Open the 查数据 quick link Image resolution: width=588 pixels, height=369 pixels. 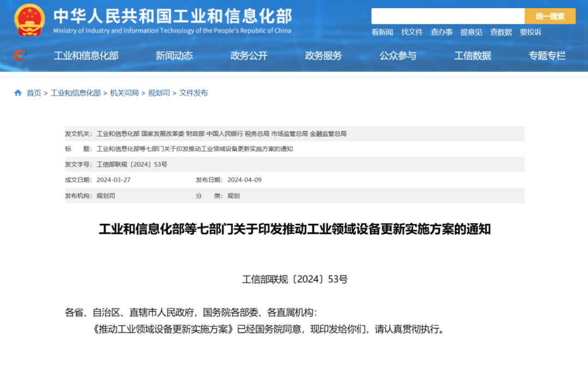[x=501, y=32]
